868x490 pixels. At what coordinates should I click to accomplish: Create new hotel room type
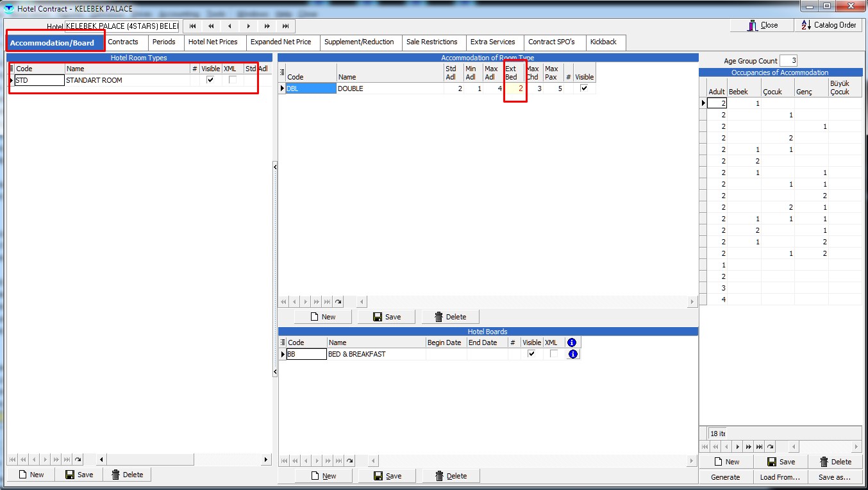pos(31,475)
